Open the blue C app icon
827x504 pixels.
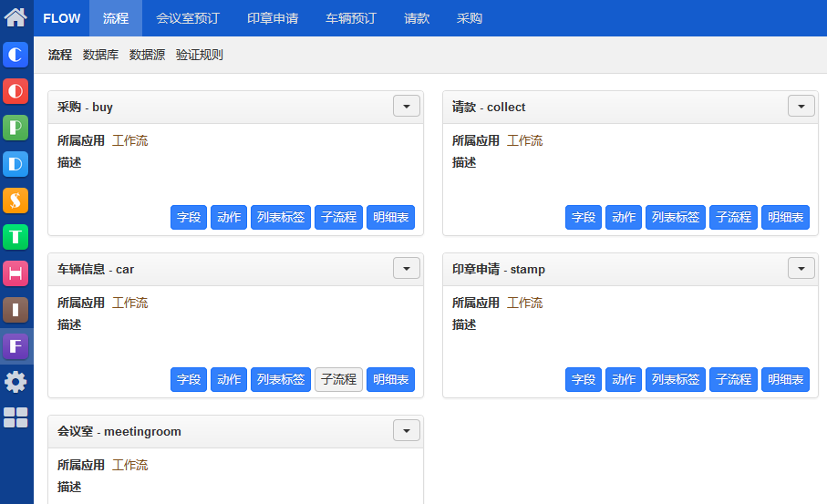pyautogui.click(x=16, y=55)
